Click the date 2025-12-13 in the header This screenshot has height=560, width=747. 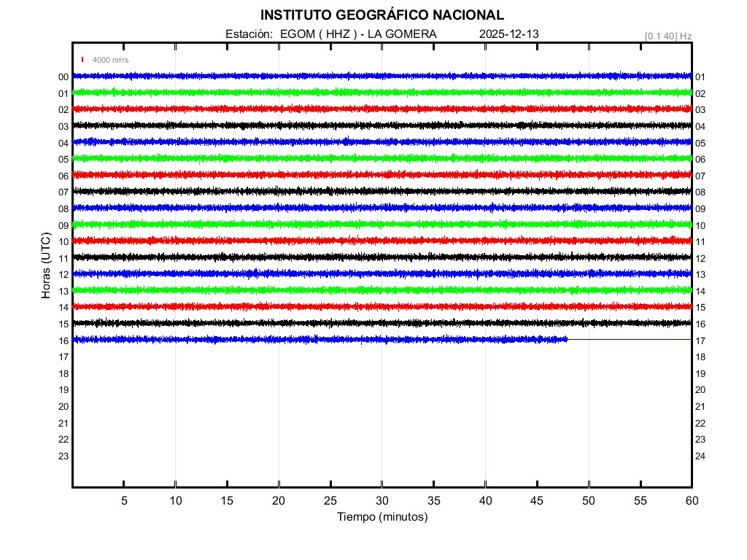click(509, 34)
